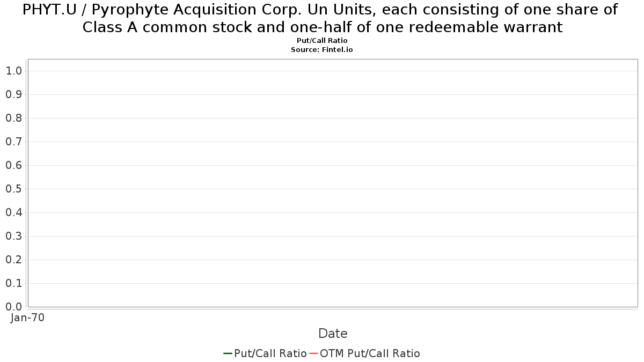
Task: Click the 0.2 y-axis label
Action: click(x=13, y=260)
